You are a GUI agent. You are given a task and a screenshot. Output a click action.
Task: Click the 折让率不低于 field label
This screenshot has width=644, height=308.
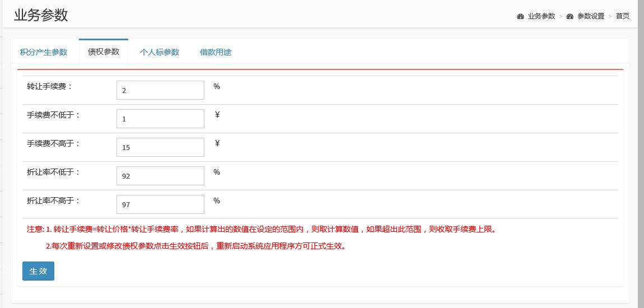pos(54,172)
